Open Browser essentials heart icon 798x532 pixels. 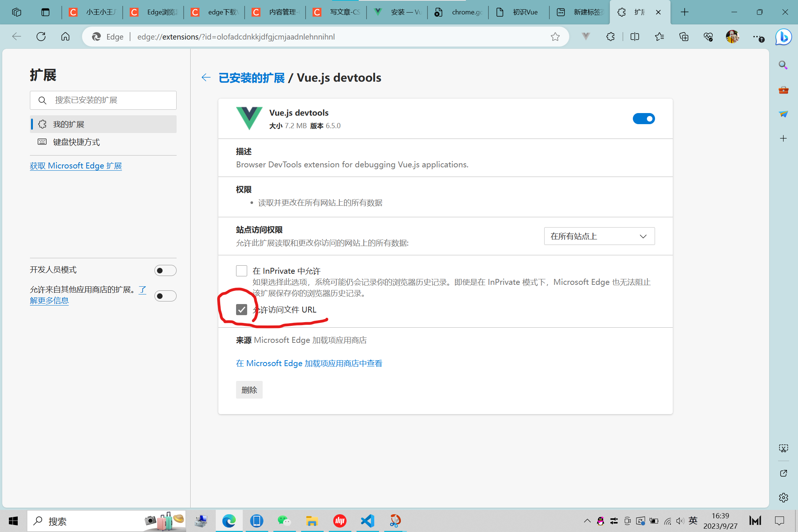[x=708, y=37]
